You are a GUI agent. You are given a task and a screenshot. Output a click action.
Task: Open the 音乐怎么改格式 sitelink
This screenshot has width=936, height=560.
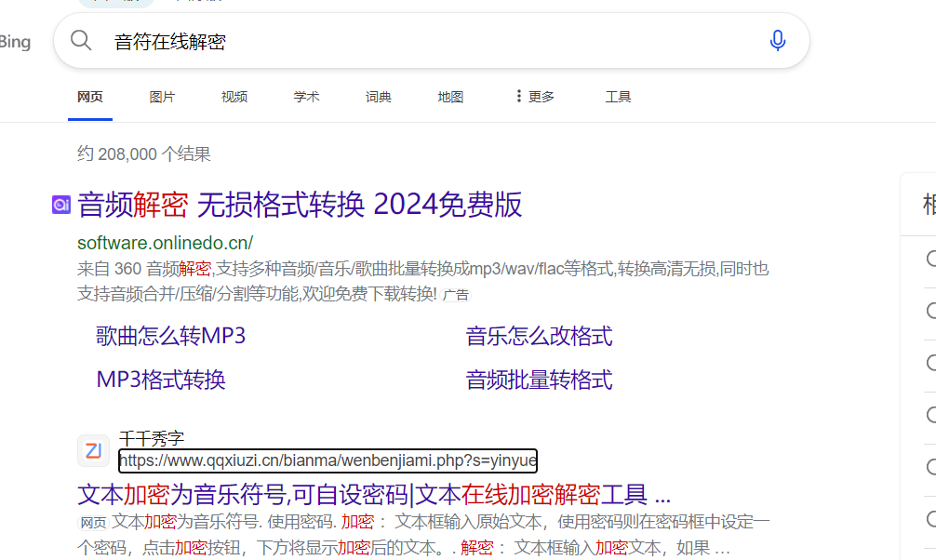coord(539,336)
